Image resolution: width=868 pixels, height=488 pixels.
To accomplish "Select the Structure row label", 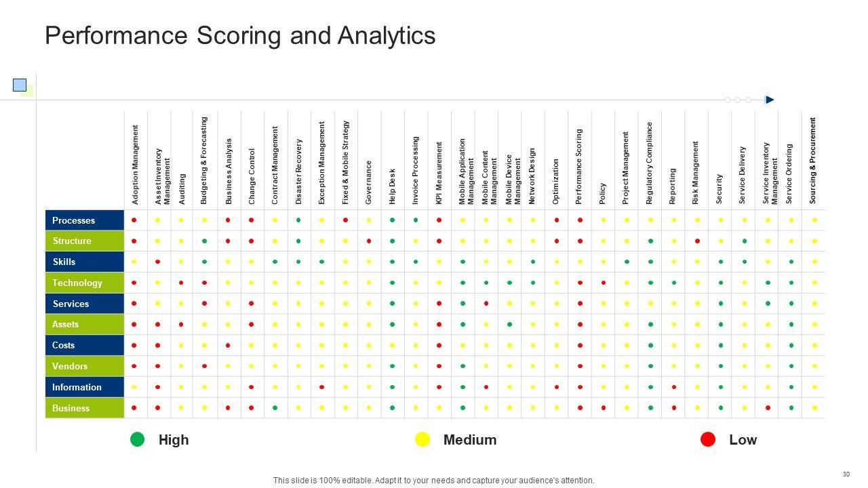I will point(72,241).
